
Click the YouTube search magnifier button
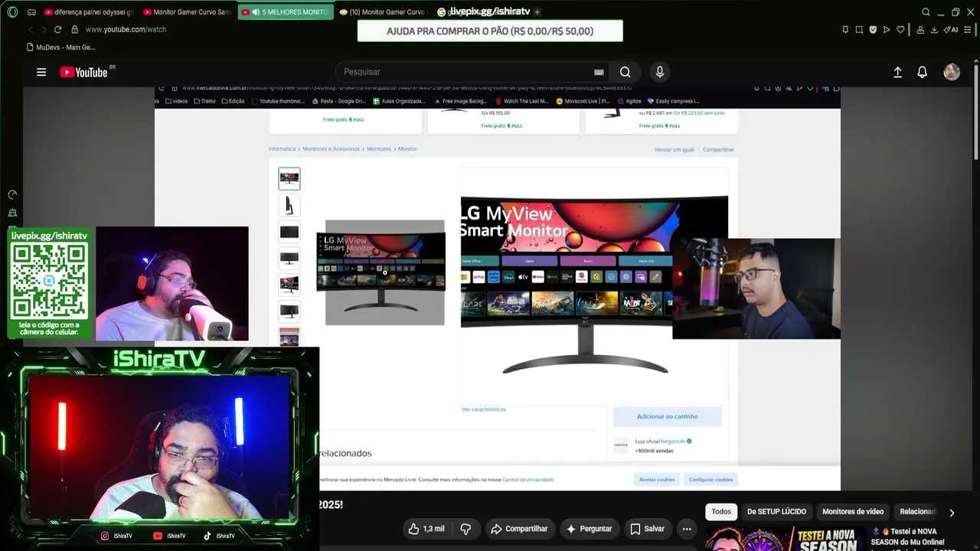pyautogui.click(x=626, y=72)
